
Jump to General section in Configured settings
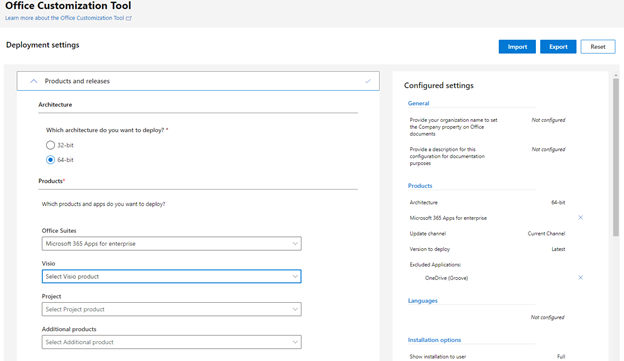(x=418, y=103)
